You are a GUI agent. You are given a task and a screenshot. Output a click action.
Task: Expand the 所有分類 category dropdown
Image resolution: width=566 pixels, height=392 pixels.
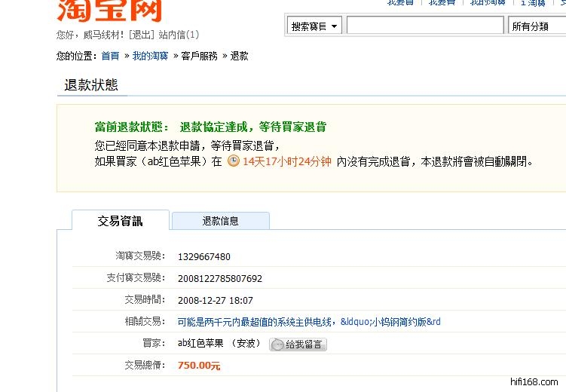537,26
